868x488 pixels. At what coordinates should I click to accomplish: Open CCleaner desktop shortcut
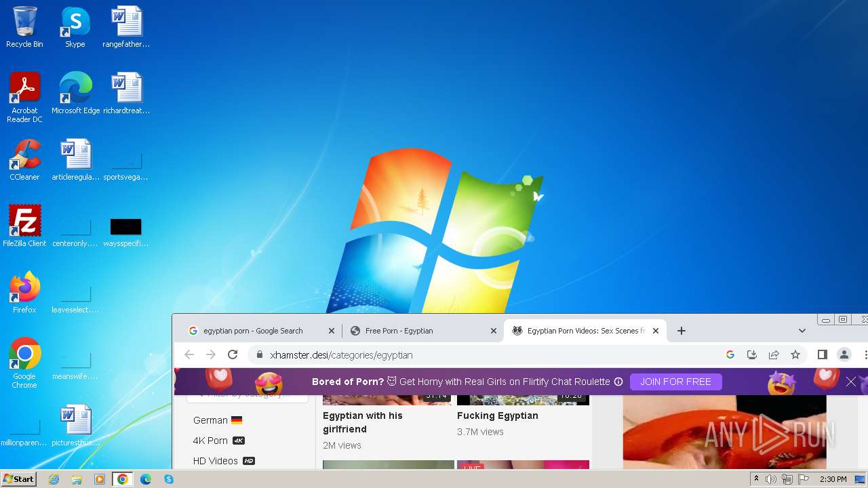(24, 160)
